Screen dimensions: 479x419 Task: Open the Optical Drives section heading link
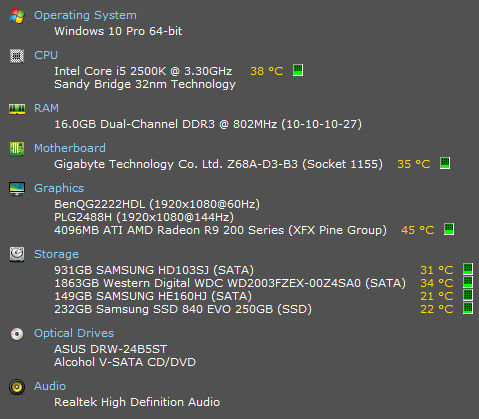74,333
